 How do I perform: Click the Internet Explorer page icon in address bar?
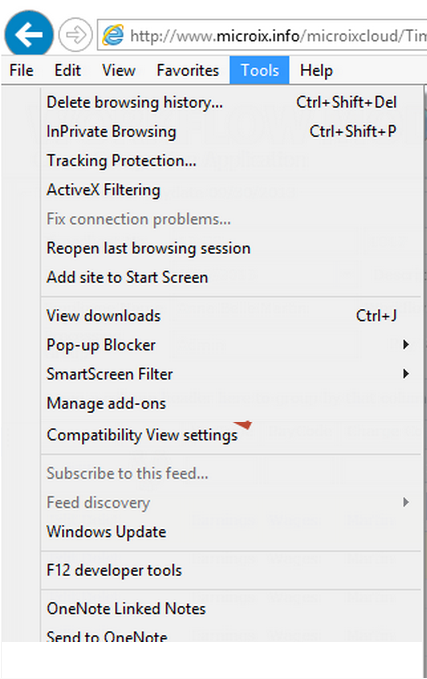(113, 35)
